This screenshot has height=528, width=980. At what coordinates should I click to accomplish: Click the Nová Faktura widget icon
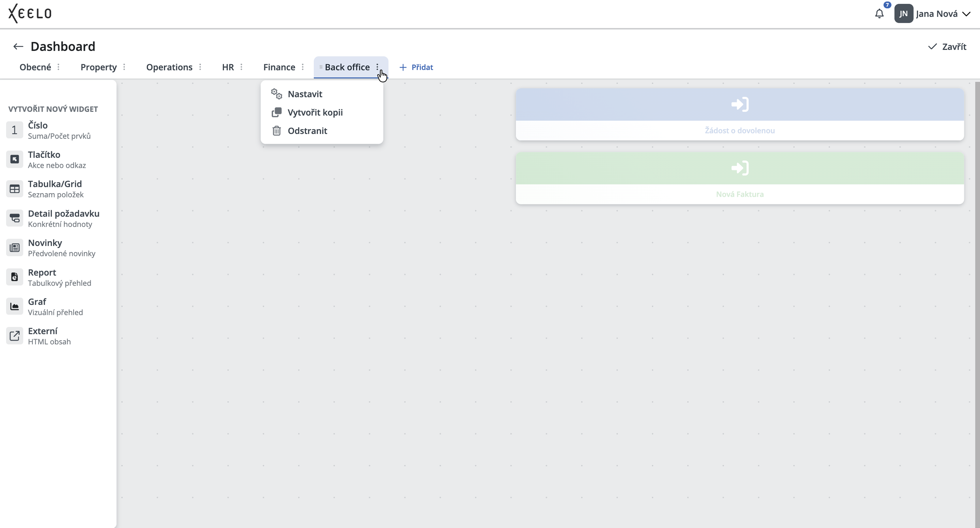pos(740,168)
